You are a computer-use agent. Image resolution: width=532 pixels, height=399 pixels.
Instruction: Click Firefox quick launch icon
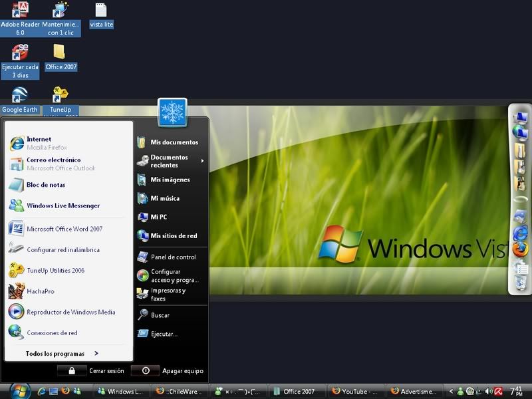pos(65,391)
